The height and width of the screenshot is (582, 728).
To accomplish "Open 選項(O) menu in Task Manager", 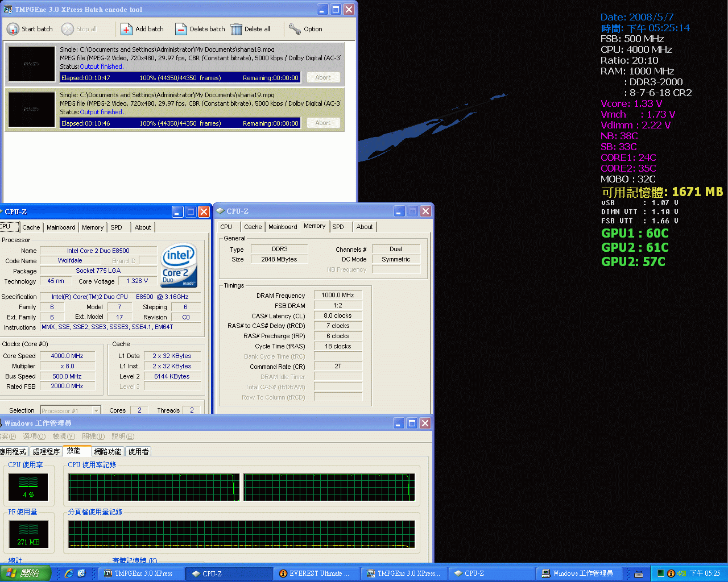I will pos(34,436).
